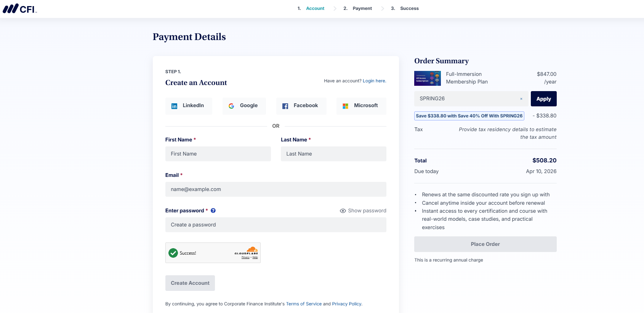The height and width of the screenshot is (313, 644).
Task: Click the CFI logo
Action: pyautogui.click(x=20, y=8)
